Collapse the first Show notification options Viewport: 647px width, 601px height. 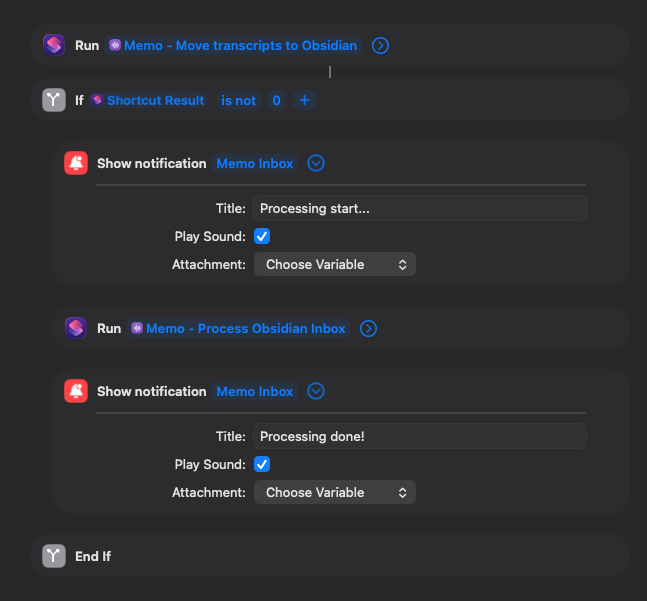click(316, 163)
